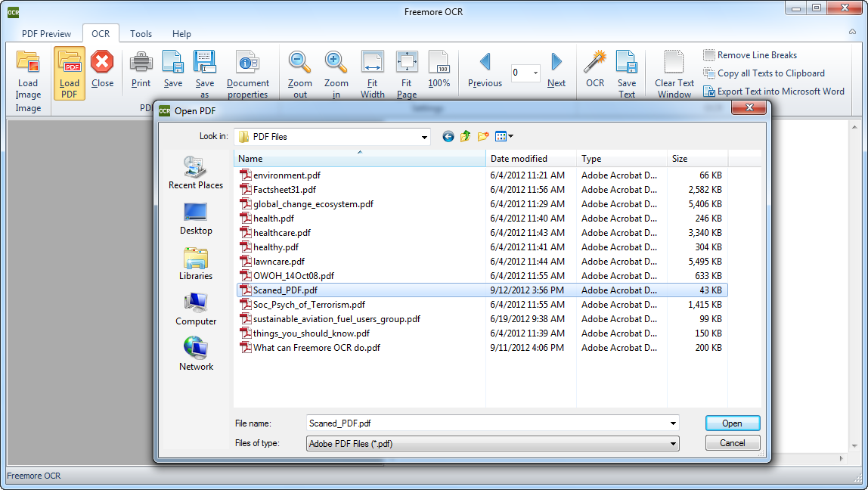
Task: Click main window vertical scrollbar down arrow
Action: 856,446
